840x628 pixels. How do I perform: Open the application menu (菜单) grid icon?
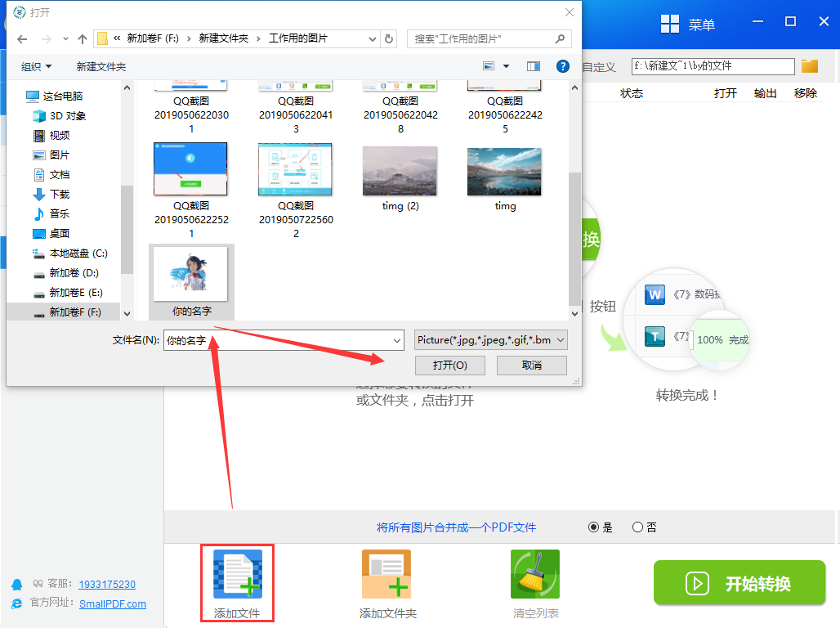coord(670,25)
